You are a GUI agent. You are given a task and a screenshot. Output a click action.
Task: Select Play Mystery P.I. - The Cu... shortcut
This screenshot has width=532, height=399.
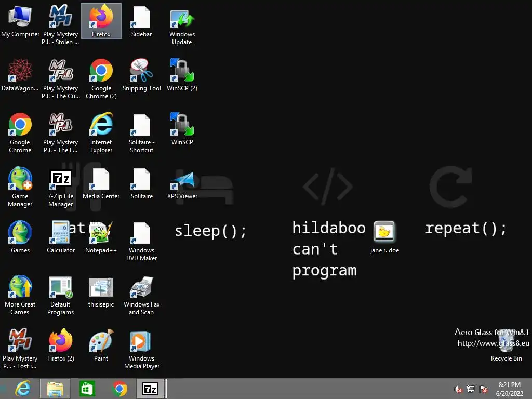coord(60,79)
